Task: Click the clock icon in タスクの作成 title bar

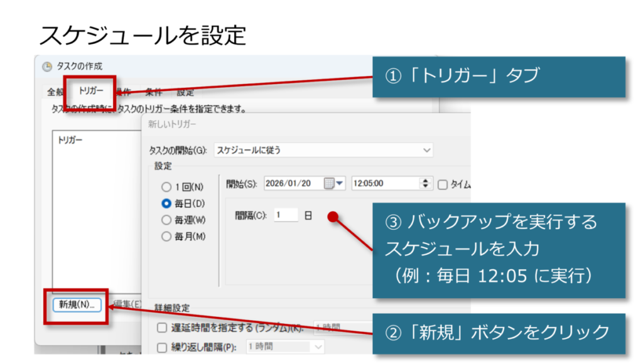Action: [x=47, y=67]
